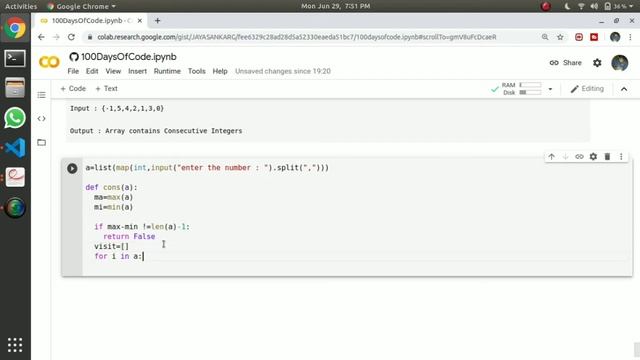Open Files manager from the dock
This screenshot has height=360, width=640.
[15, 88]
